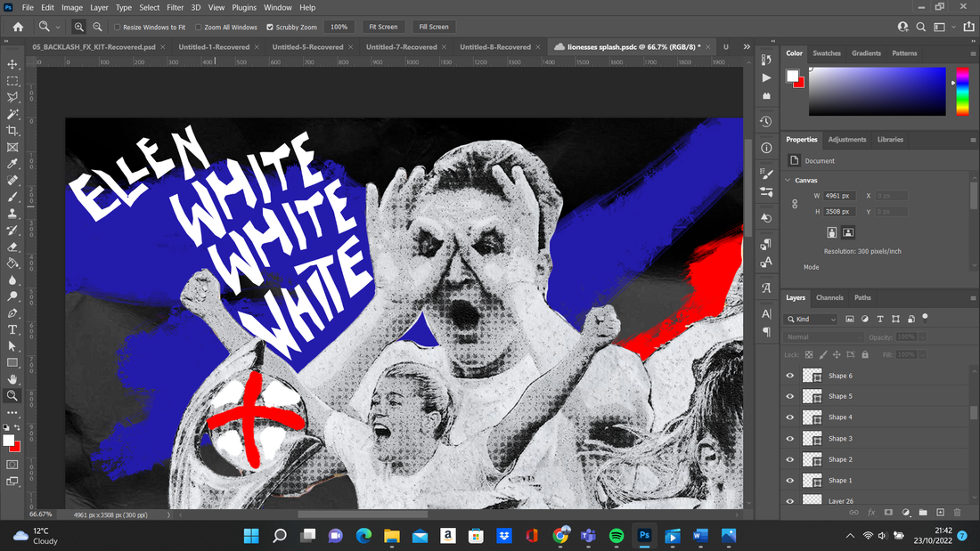980x551 pixels.
Task: Select the Hand tool
Action: (12, 379)
